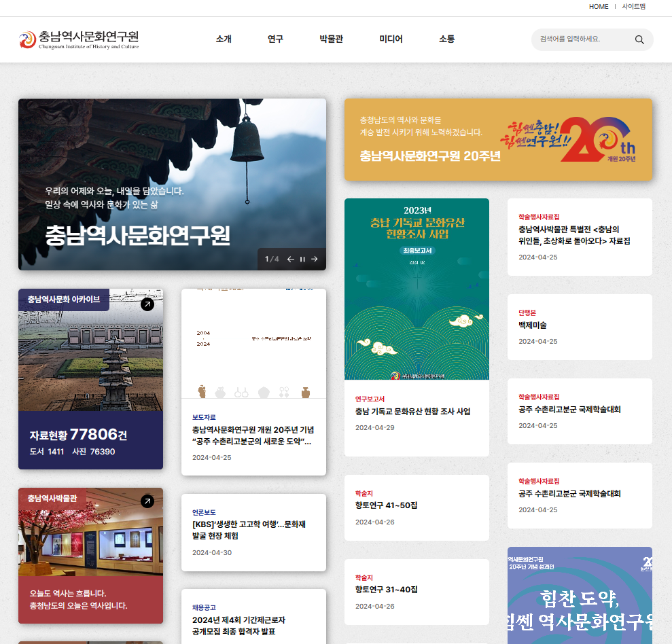Open 향토연구 41~50집 card
This screenshot has width=672, height=644.
click(x=417, y=507)
